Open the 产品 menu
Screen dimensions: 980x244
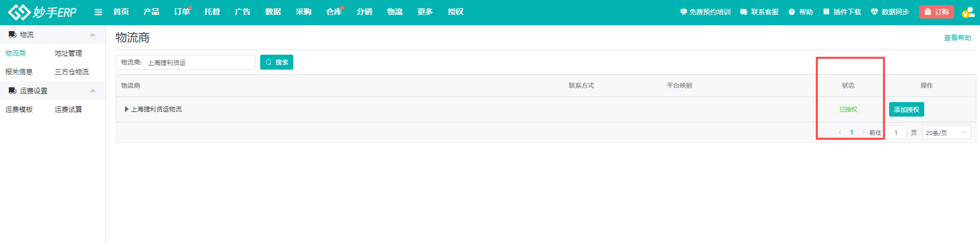151,12
